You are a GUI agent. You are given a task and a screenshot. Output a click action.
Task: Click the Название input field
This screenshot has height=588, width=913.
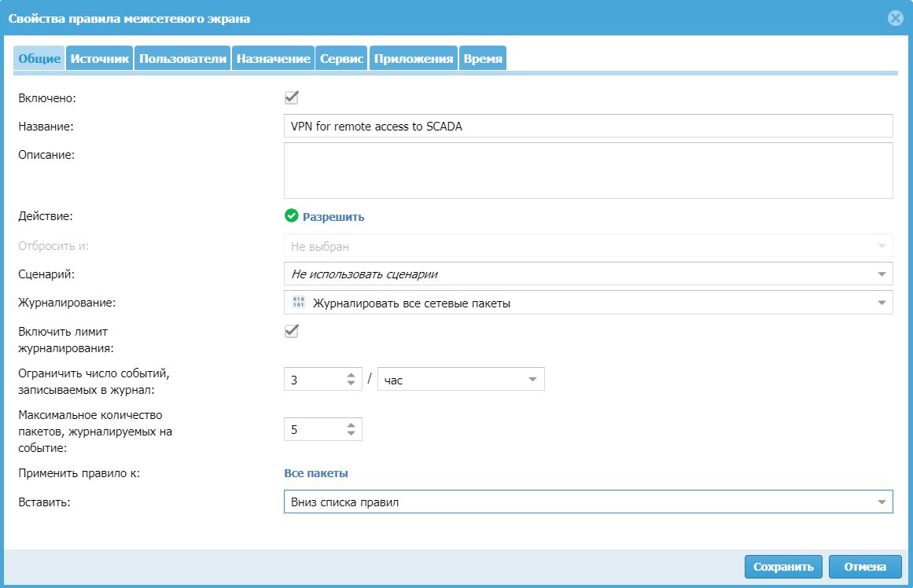[588, 126]
